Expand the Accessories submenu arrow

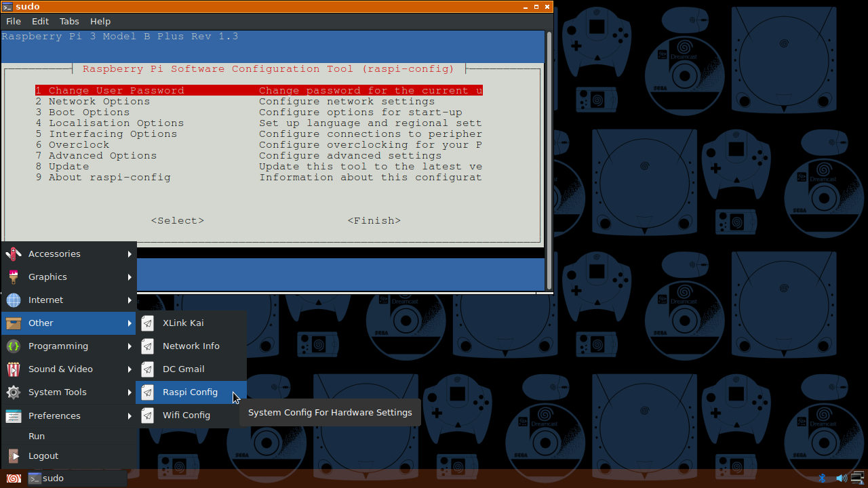130,254
